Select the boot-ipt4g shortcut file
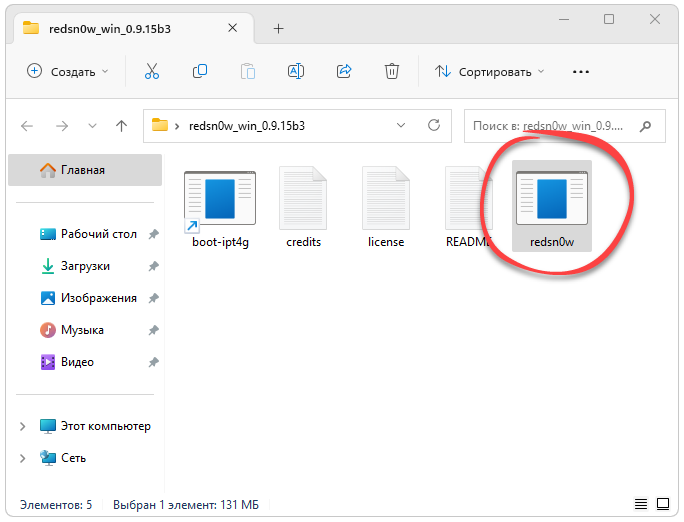This screenshot has width=684, height=522. 220,208
